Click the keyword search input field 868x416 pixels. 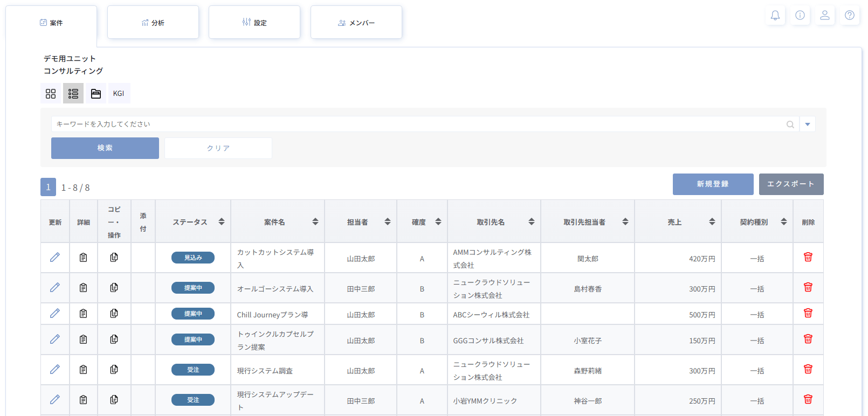coord(418,124)
